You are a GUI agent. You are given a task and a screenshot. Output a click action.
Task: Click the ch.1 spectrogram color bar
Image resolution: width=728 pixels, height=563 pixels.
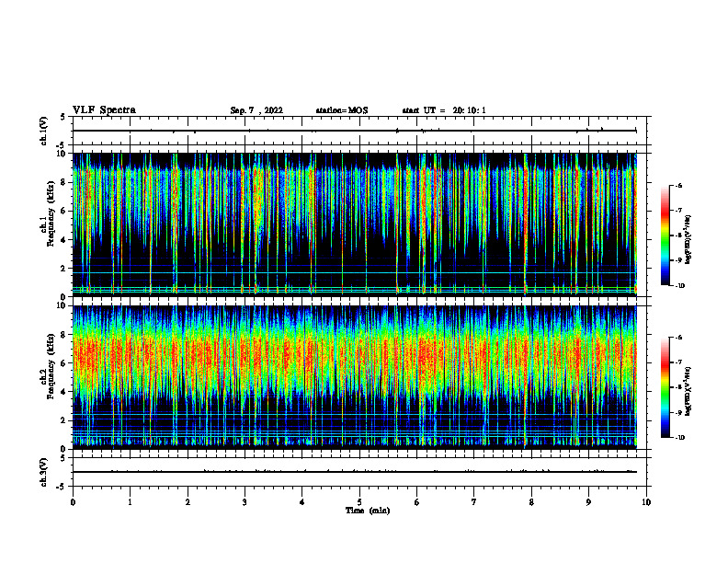[x=665, y=236]
